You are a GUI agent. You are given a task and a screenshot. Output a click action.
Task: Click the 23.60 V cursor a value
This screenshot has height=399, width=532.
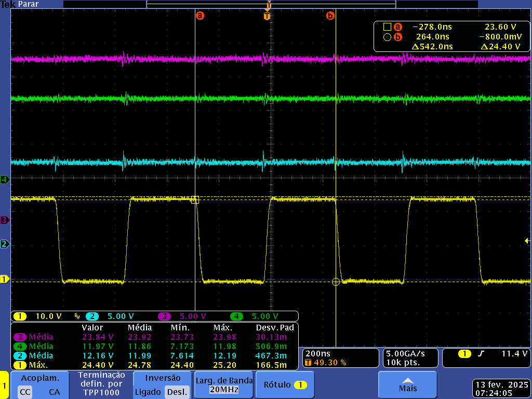tap(500, 27)
